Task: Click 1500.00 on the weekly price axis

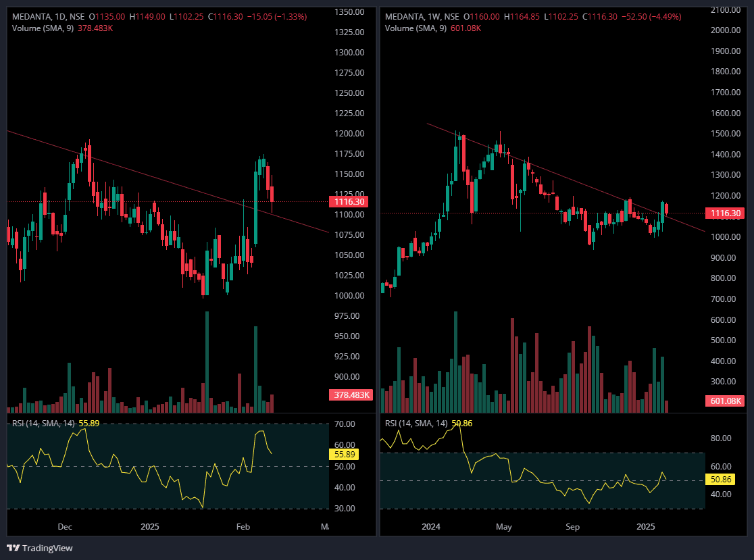Action: point(726,133)
